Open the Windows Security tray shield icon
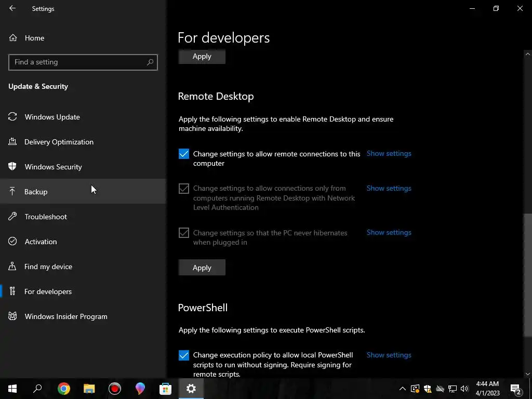532x399 pixels. (x=428, y=389)
